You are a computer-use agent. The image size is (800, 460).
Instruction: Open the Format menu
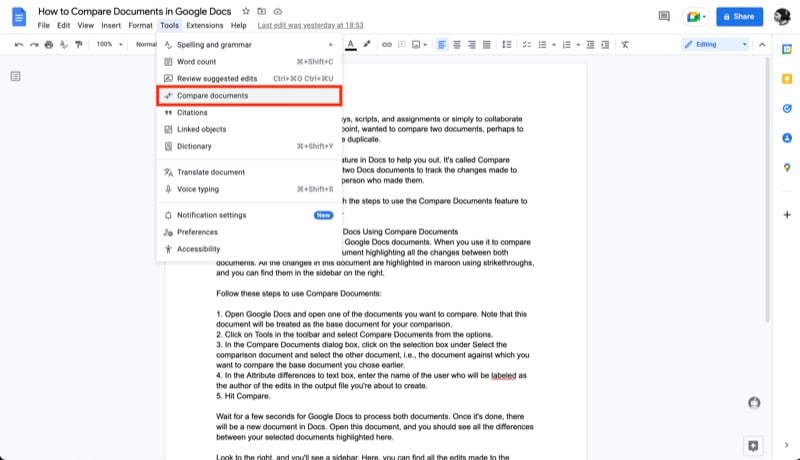140,25
